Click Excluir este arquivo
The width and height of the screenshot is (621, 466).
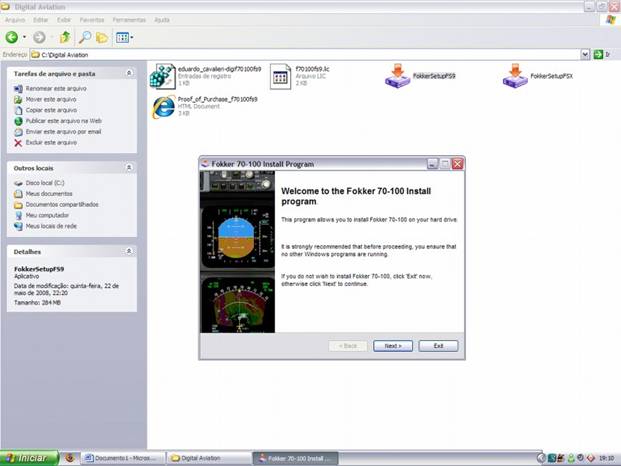pyautogui.click(x=51, y=142)
